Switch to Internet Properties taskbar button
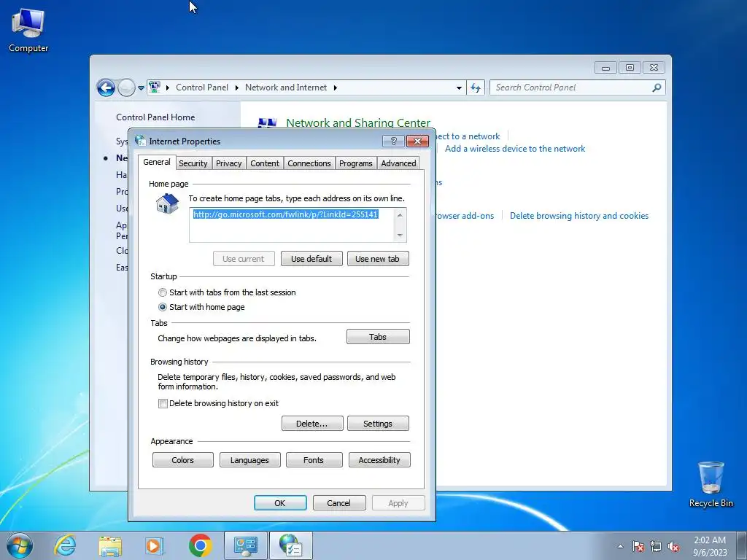This screenshot has height=560, width=747. [291, 545]
